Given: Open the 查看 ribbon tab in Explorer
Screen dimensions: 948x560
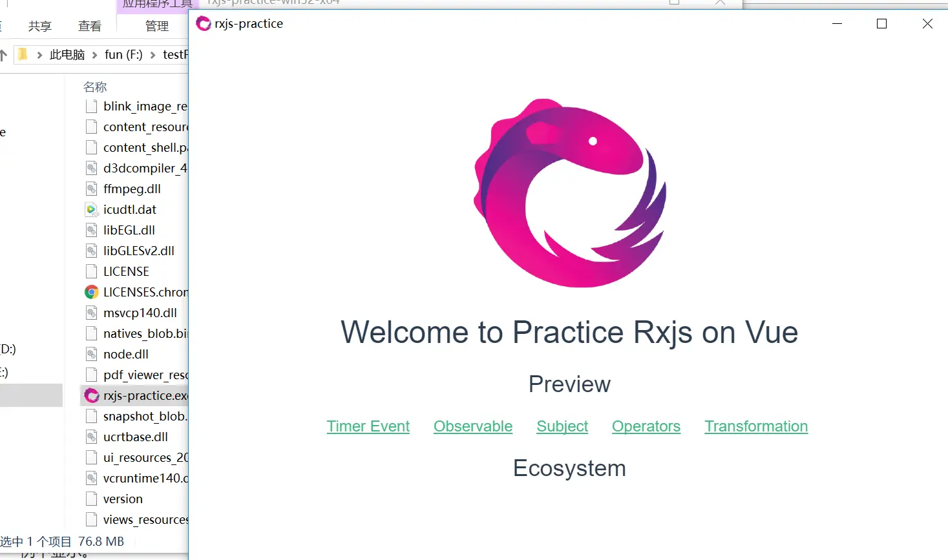Looking at the screenshot, I should click(x=90, y=26).
